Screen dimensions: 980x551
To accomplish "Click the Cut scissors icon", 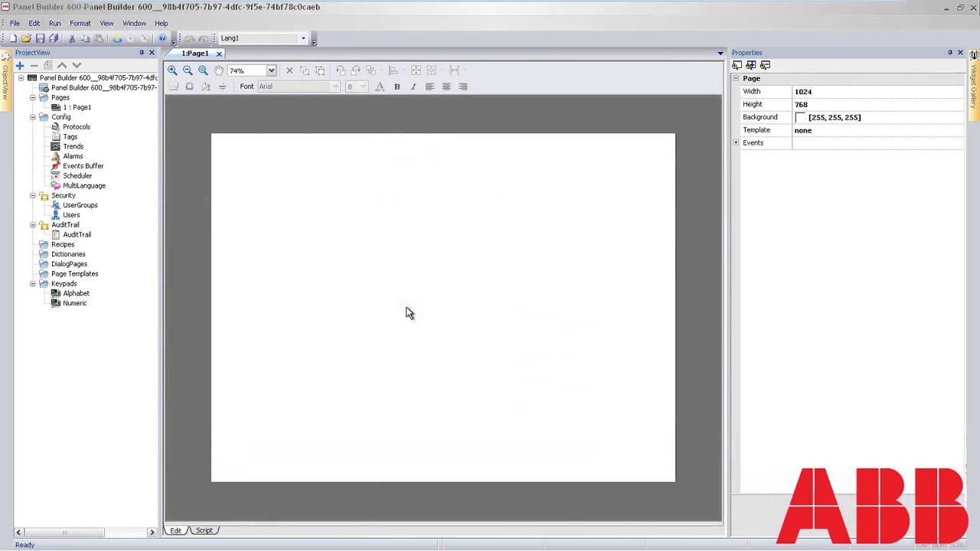I will (72, 38).
